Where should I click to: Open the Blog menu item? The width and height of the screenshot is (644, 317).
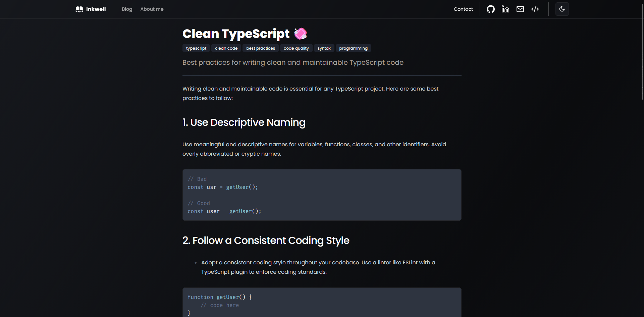pos(127,9)
